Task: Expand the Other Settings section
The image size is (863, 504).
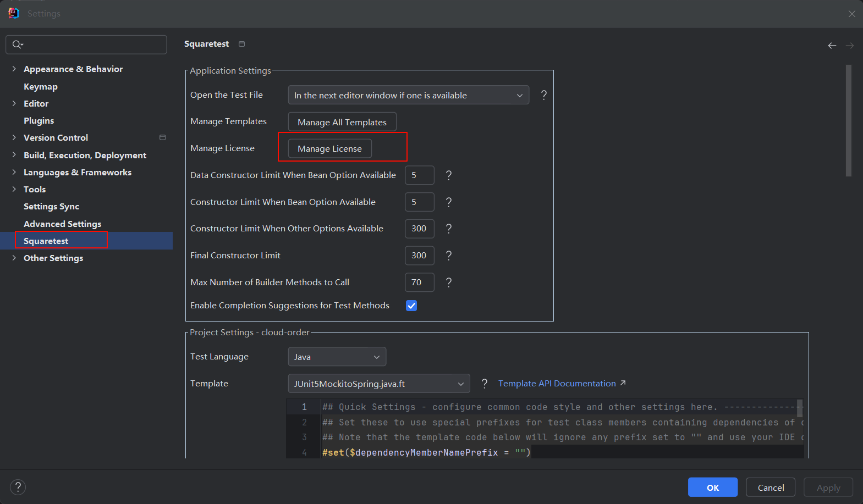Action: pyautogui.click(x=14, y=258)
